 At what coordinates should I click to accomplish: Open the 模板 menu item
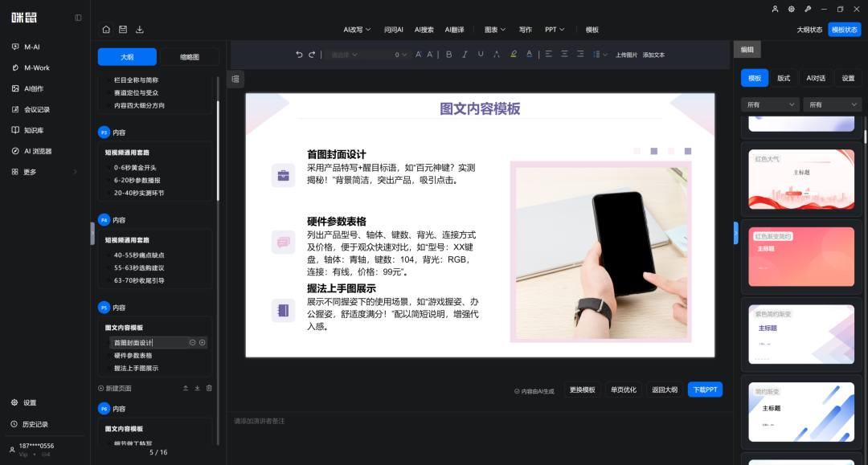pyautogui.click(x=592, y=30)
